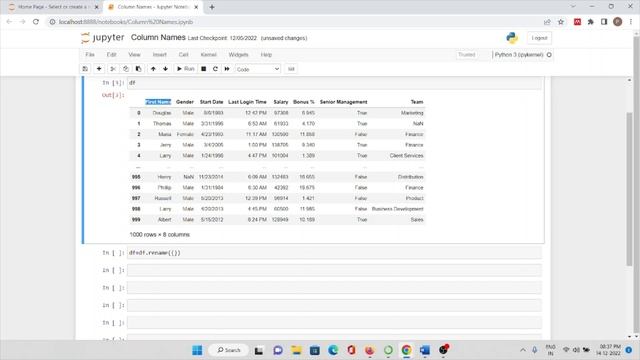Click the Logout button

(x=539, y=38)
